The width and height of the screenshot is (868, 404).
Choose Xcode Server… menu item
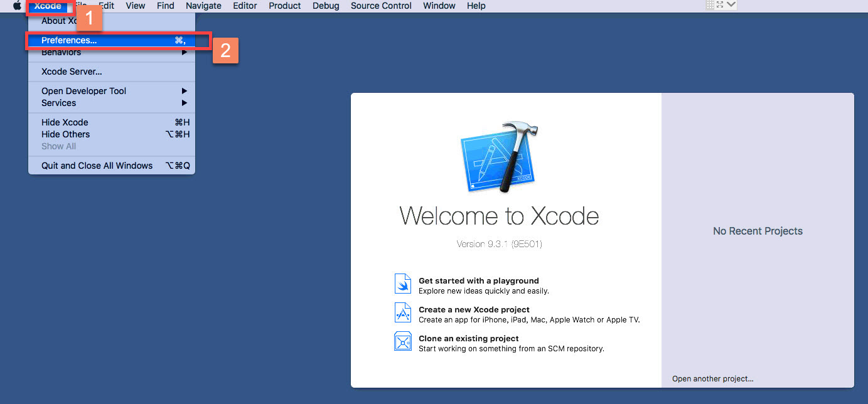point(112,72)
